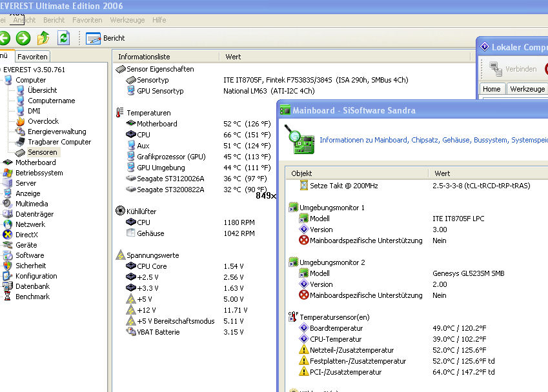Switch to the Werkzeuge tab in Sandra

[527, 89]
